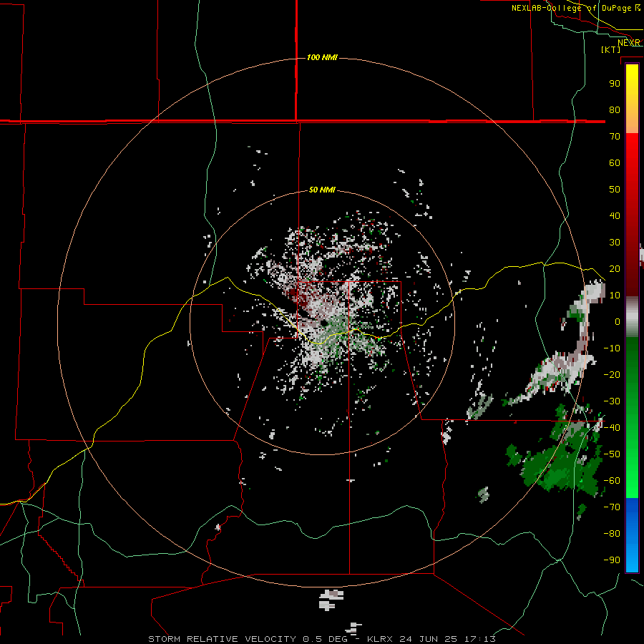Click the 60 value on velocity scale
644x644 pixels.
pos(615,162)
